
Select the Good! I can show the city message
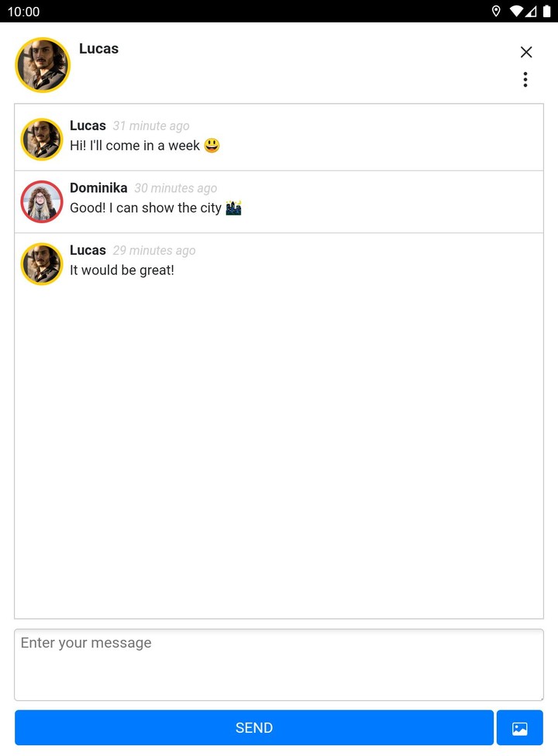155,208
